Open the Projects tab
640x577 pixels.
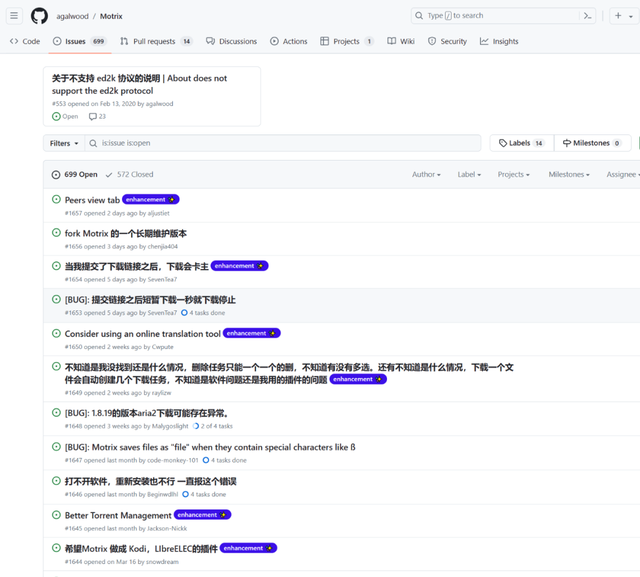click(x=347, y=41)
